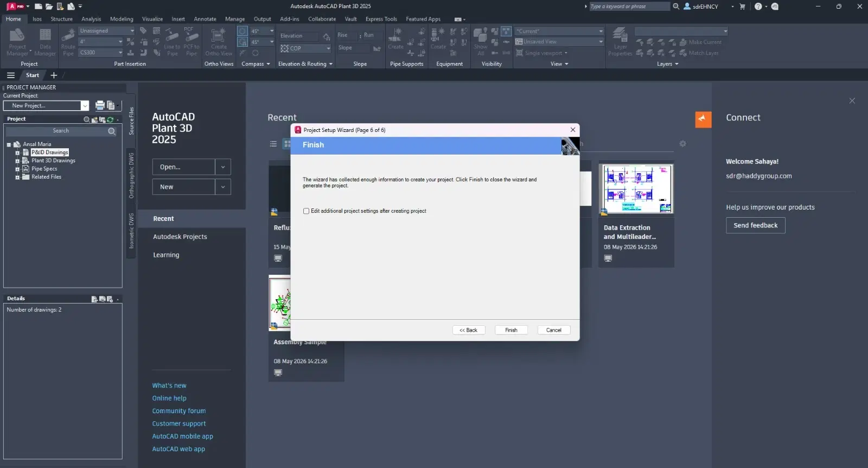
Task: Toggle the highlighted Visibility panel button
Action: click(506, 31)
